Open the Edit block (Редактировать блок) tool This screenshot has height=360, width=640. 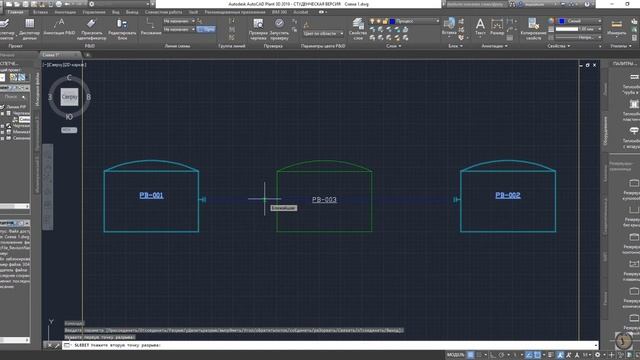pyautogui.click(x=122, y=29)
